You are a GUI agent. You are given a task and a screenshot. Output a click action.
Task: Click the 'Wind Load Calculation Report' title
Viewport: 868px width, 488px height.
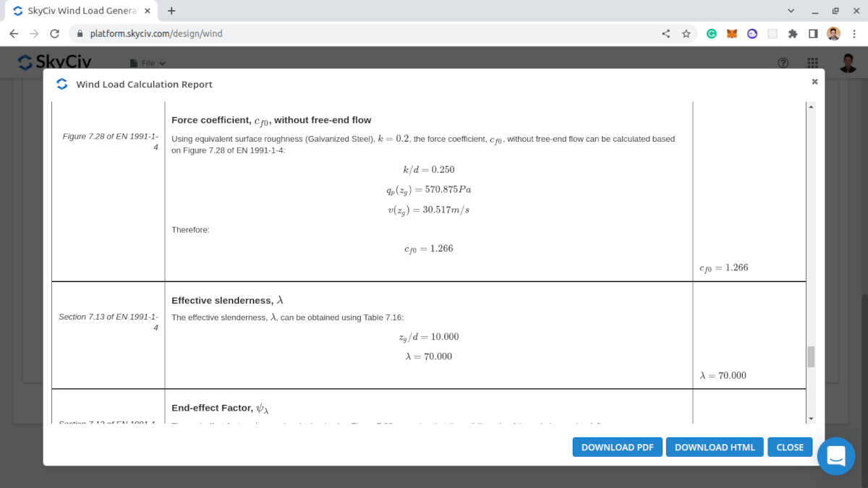[145, 85]
